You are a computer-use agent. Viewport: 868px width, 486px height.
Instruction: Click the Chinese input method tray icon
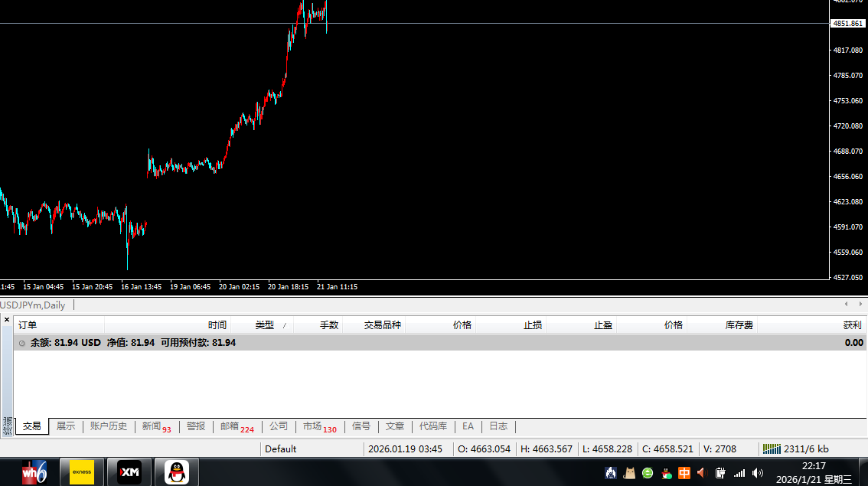click(684, 473)
